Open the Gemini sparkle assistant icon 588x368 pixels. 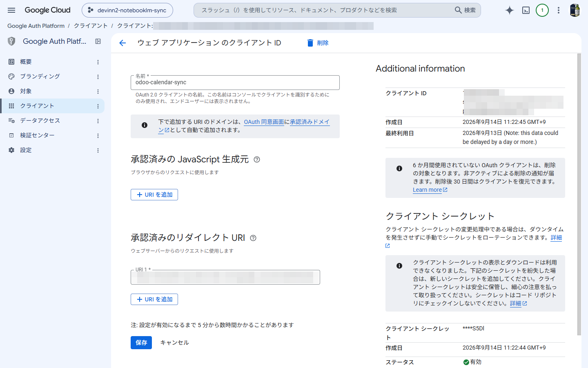tap(509, 10)
